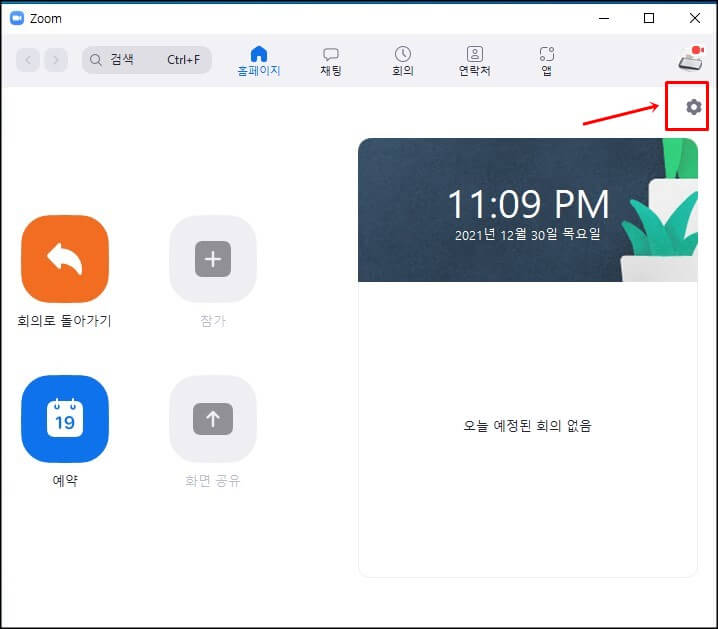Image resolution: width=718 pixels, height=629 pixels.
Task: Open the profile avatar picture
Action: (x=691, y=58)
